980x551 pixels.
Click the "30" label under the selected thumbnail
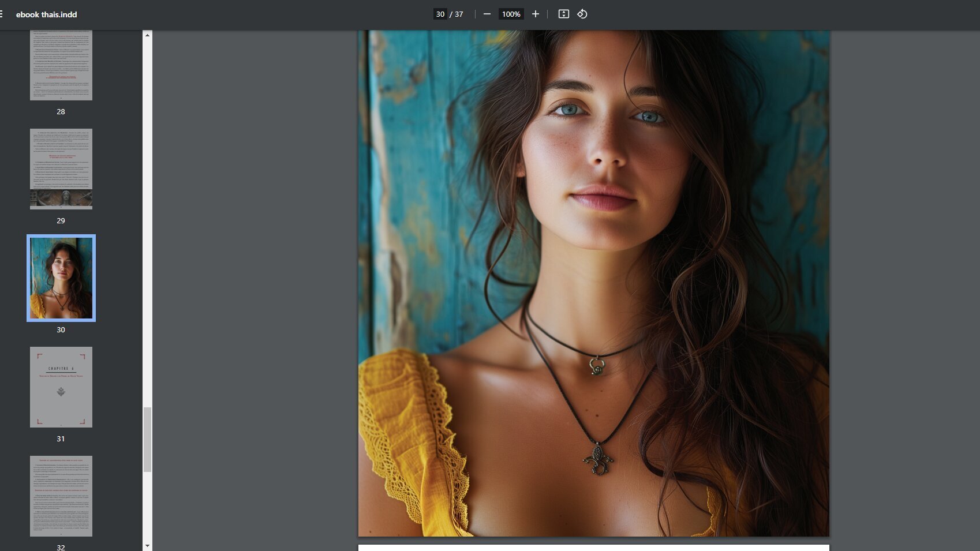click(61, 330)
